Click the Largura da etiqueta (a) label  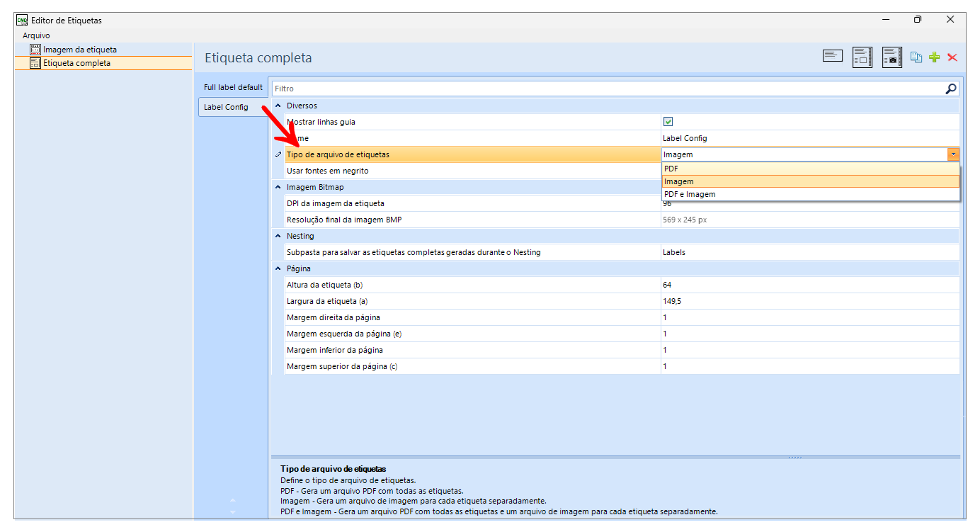[x=326, y=301]
